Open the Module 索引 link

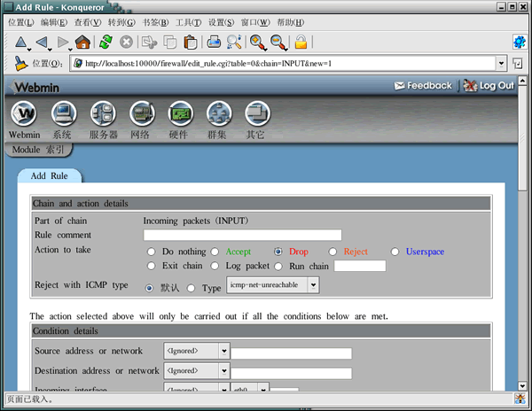38,150
